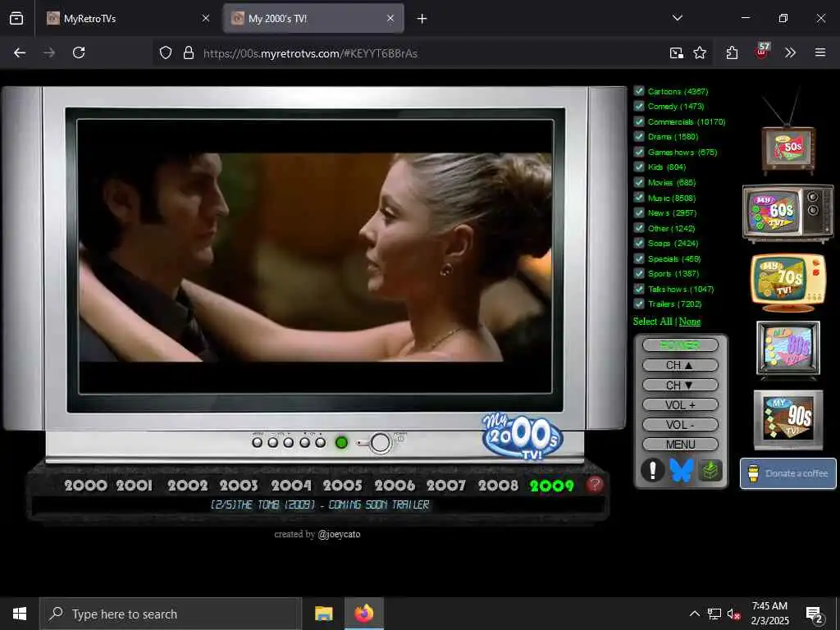The image size is (840, 630).
Task: Bookmark this page with star icon
Action: pyautogui.click(x=700, y=52)
